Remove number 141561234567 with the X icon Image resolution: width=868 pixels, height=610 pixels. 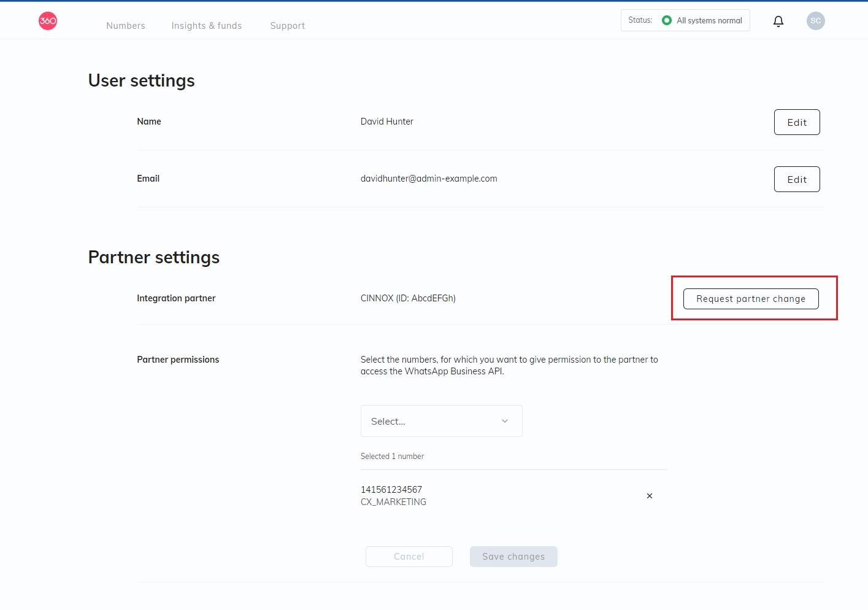click(649, 496)
